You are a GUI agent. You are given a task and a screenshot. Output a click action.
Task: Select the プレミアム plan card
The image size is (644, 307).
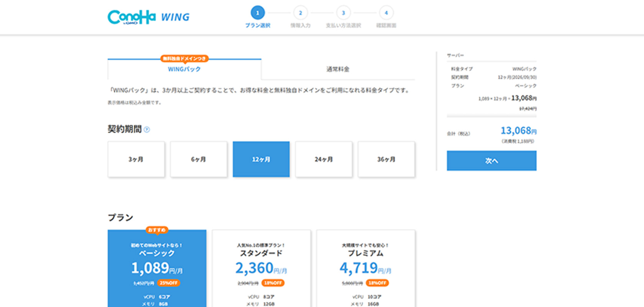coord(366,269)
